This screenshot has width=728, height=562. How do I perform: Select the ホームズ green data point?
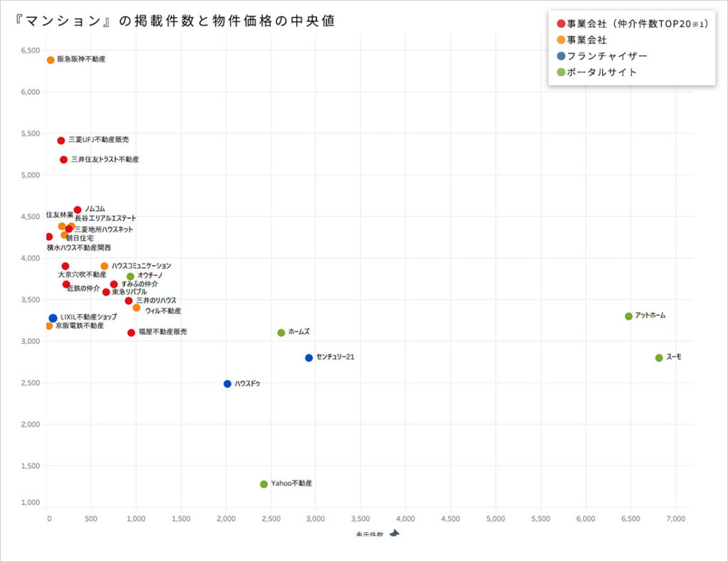(x=281, y=333)
